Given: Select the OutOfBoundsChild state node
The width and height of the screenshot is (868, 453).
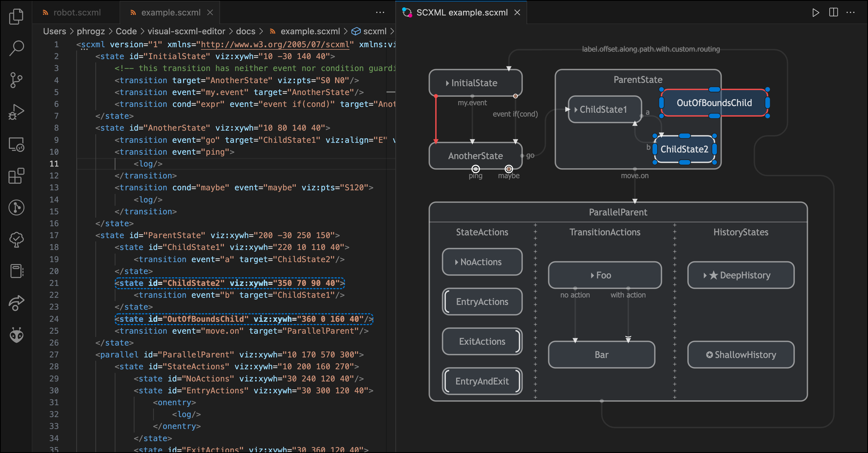Looking at the screenshot, I should pyautogui.click(x=714, y=103).
